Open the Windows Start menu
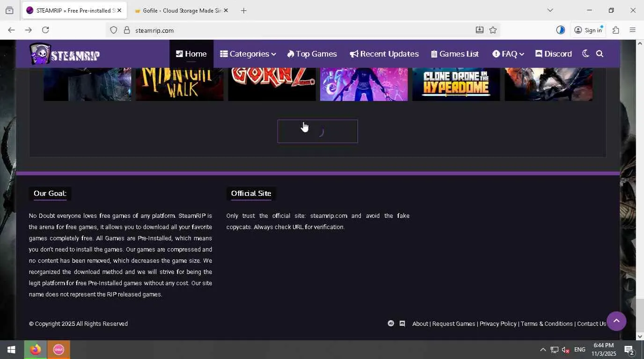644x359 pixels. pyautogui.click(x=11, y=350)
